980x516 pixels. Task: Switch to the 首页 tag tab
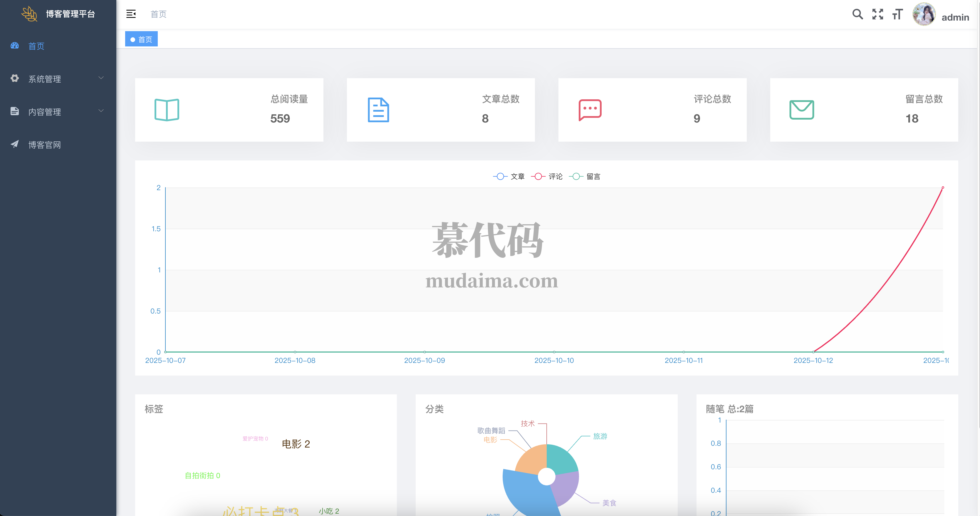(142, 39)
